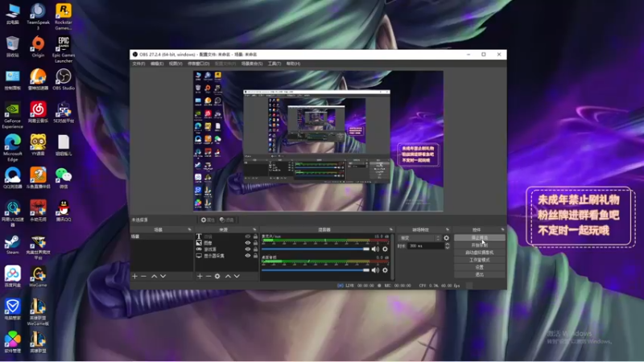Open the Scene Collection (S) menu in OBS
644x362 pixels.
tap(252, 64)
